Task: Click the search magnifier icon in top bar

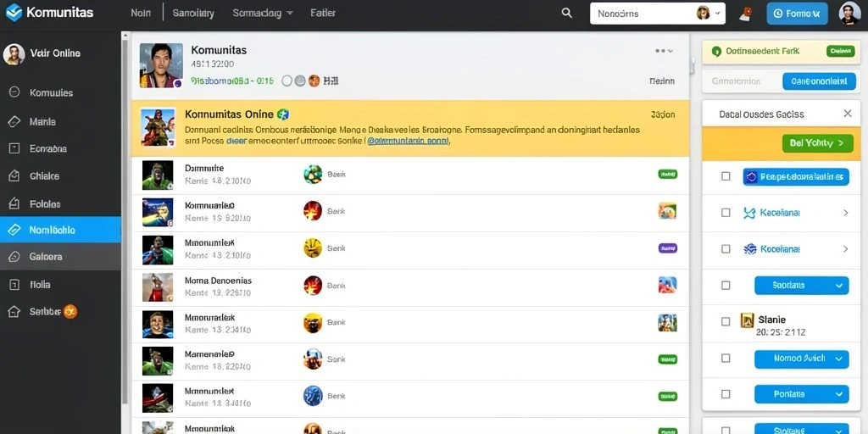Action: (x=566, y=13)
